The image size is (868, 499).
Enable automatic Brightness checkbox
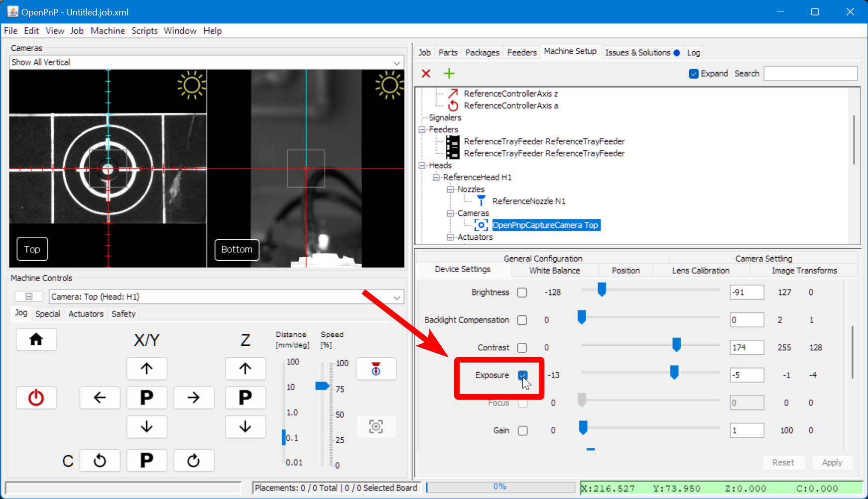click(522, 292)
